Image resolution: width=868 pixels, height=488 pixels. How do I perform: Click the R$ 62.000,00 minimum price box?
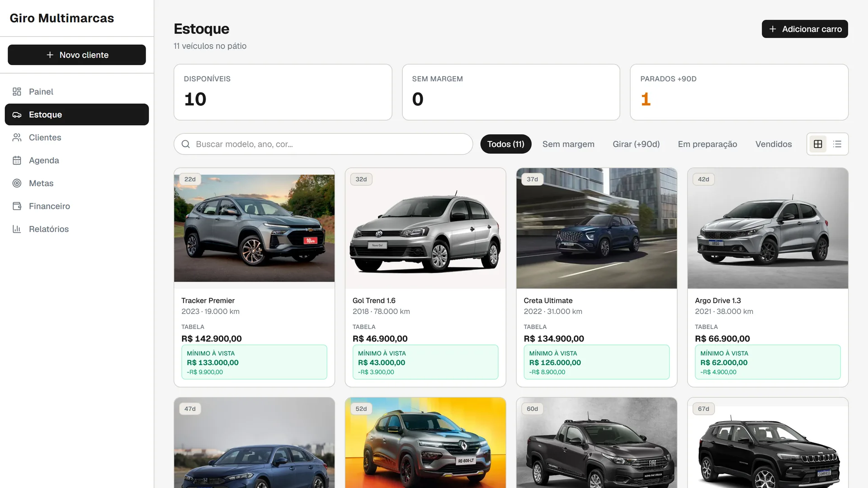tap(768, 362)
